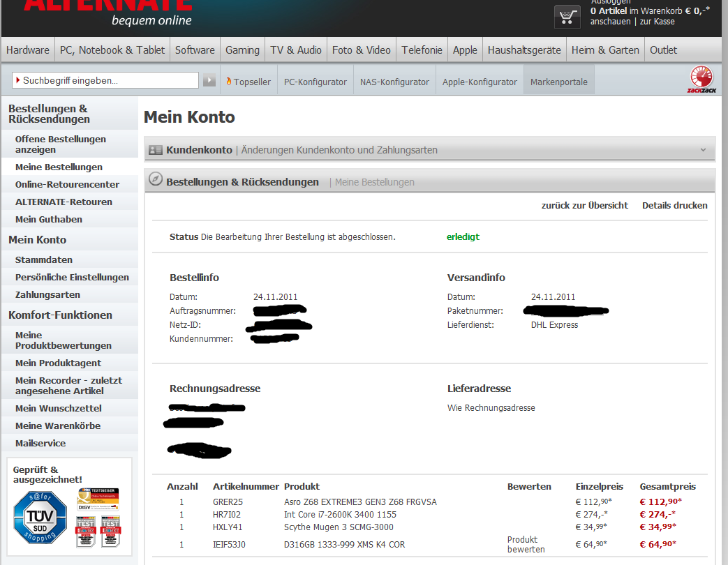
Task: Open Meine Produktbewertungen
Action: [x=70, y=340]
